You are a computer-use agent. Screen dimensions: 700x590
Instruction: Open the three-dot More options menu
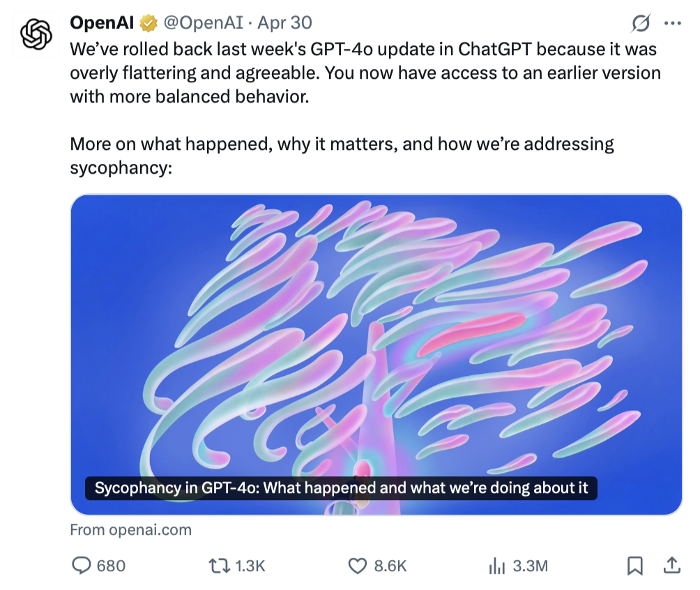[x=672, y=24]
